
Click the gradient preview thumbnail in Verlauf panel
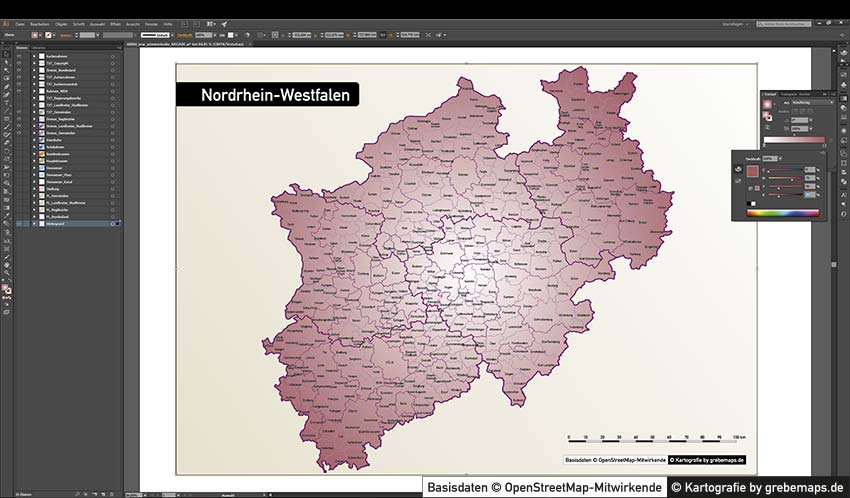[767, 102]
